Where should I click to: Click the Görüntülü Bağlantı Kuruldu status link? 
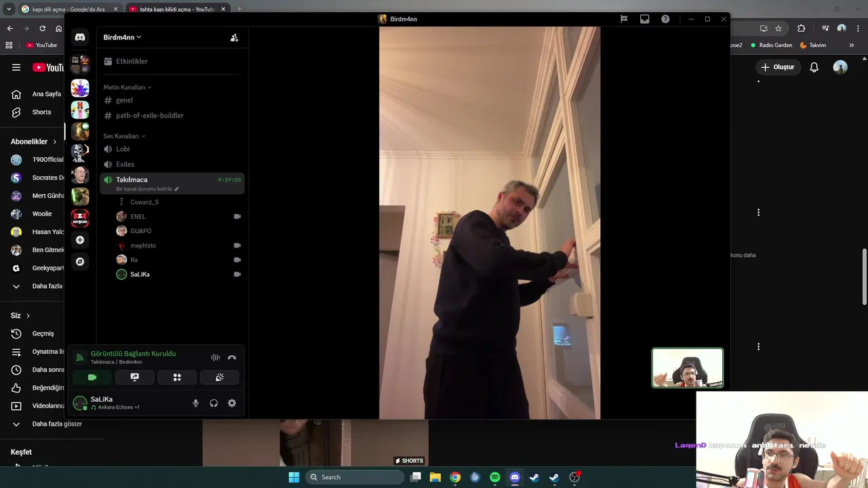(133, 354)
